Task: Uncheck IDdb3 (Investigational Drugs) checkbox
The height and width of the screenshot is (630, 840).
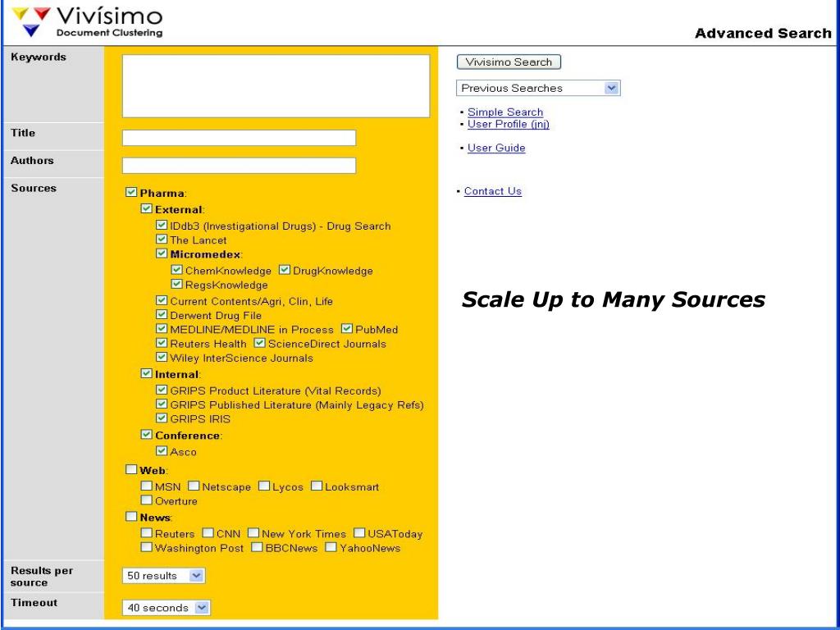Action: (x=162, y=225)
